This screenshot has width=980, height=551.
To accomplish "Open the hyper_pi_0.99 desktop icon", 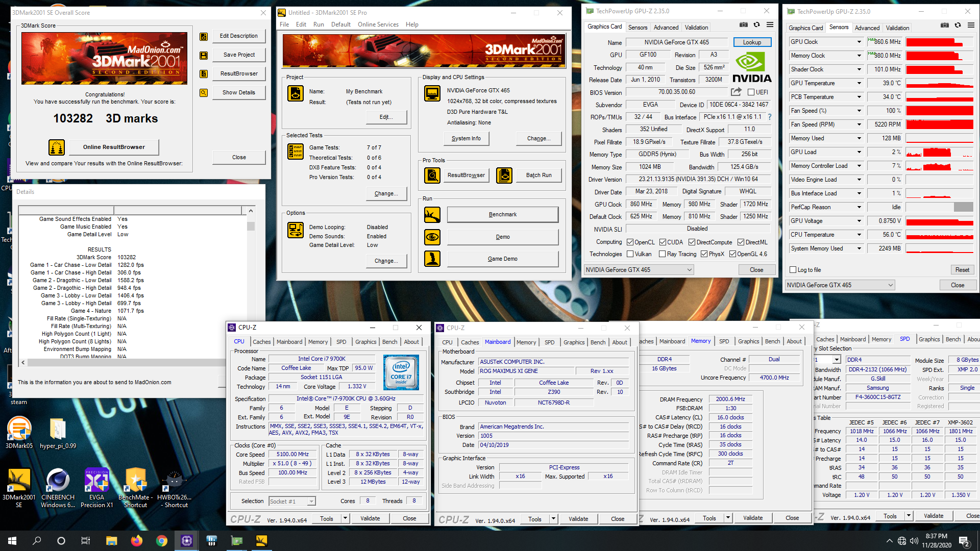I will pos(58,433).
